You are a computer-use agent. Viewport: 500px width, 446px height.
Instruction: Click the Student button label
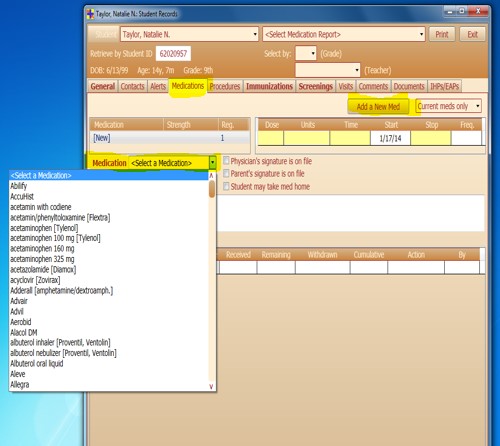tap(105, 34)
